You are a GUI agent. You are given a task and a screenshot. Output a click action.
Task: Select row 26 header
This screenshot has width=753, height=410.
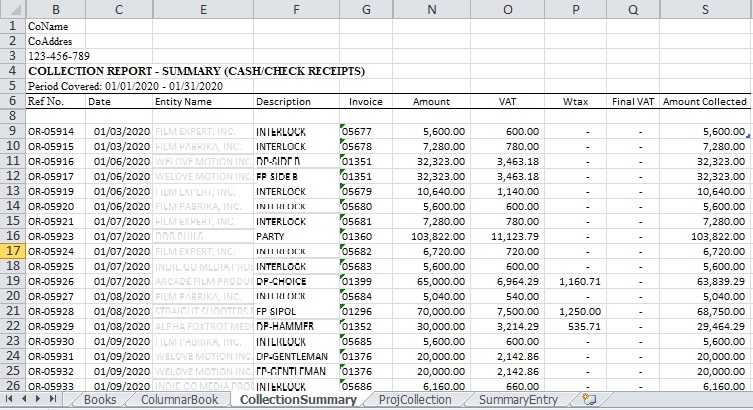click(x=13, y=385)
